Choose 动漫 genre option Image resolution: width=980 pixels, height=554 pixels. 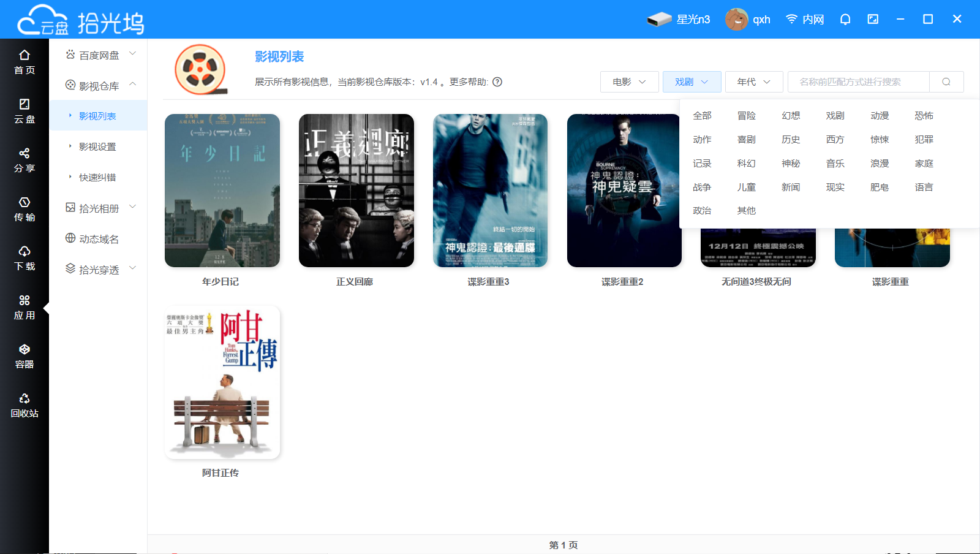(880, 115)
